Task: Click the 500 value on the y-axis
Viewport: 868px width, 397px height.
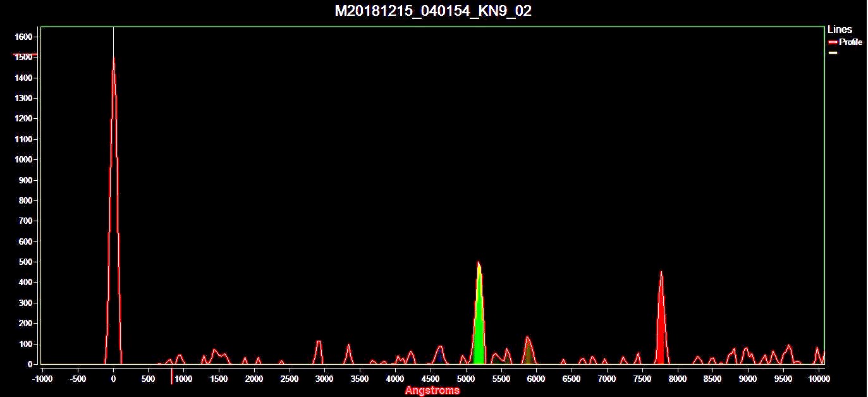Action: coord(25,262)
